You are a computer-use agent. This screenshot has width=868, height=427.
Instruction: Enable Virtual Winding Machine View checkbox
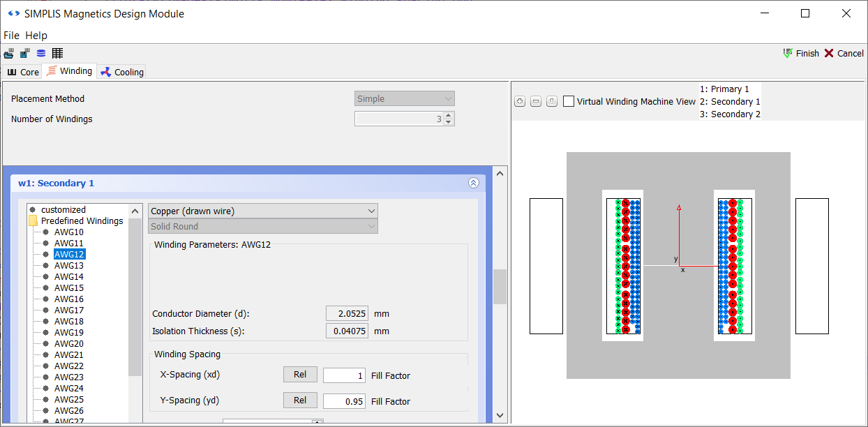[x=569, y=102]
